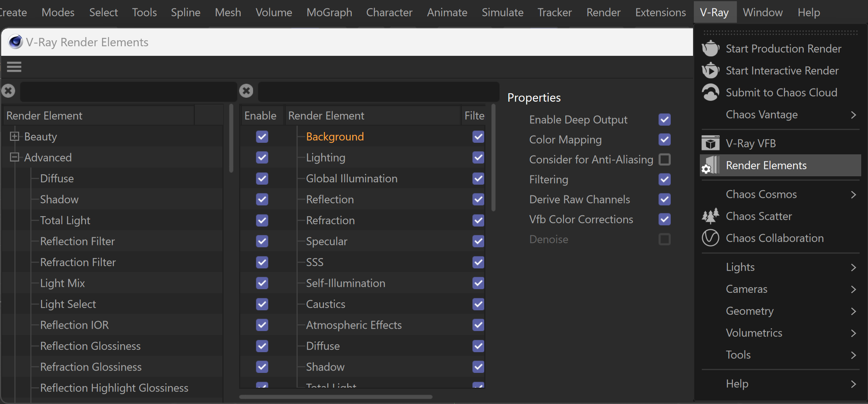
Task: Toggle Enable Deep Output checkbox
Action: tap(665, 120)
